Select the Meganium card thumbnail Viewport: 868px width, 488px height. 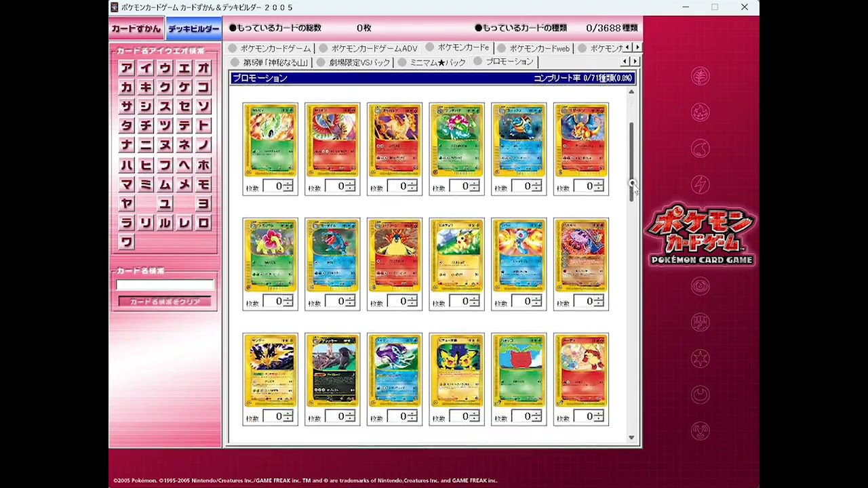[270, 255]
